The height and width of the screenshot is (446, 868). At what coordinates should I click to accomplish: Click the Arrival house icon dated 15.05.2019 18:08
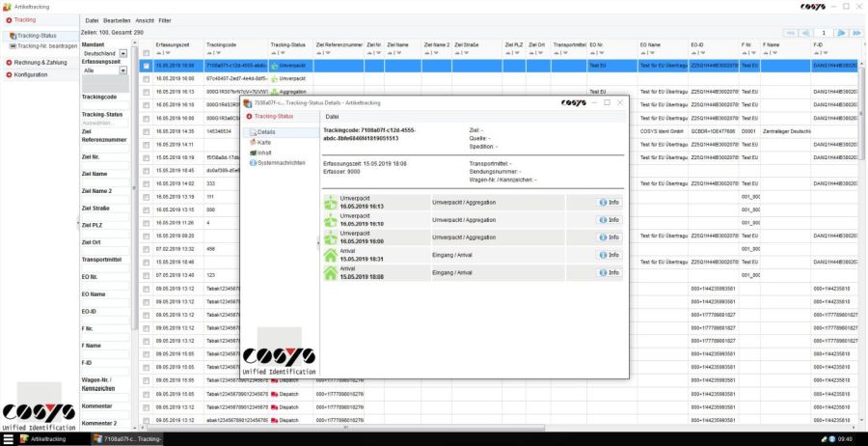[331, 272]
